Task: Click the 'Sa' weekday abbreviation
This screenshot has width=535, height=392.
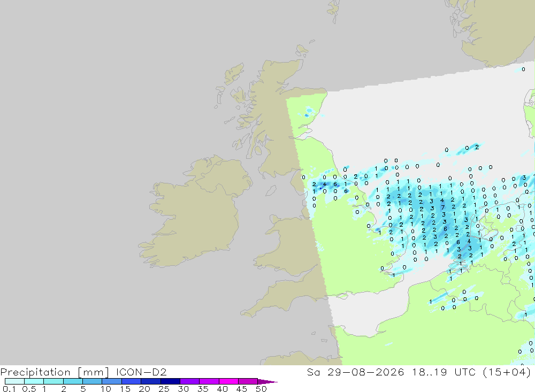Action: (x=313, y=372)
